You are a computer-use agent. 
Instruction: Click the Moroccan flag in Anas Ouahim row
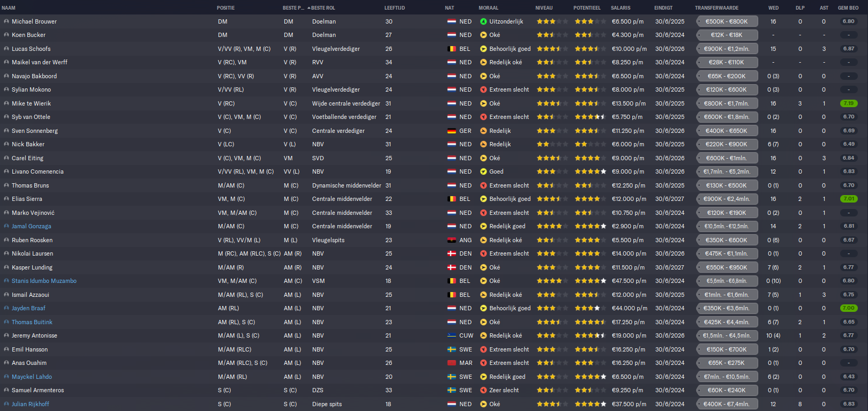click(451, 363)
